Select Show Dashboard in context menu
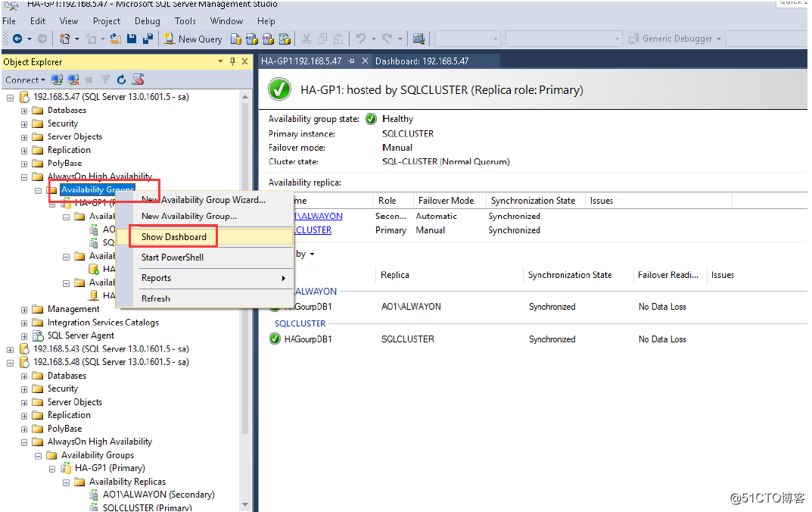This screenshot has height=512, width=812. point(204,237)
